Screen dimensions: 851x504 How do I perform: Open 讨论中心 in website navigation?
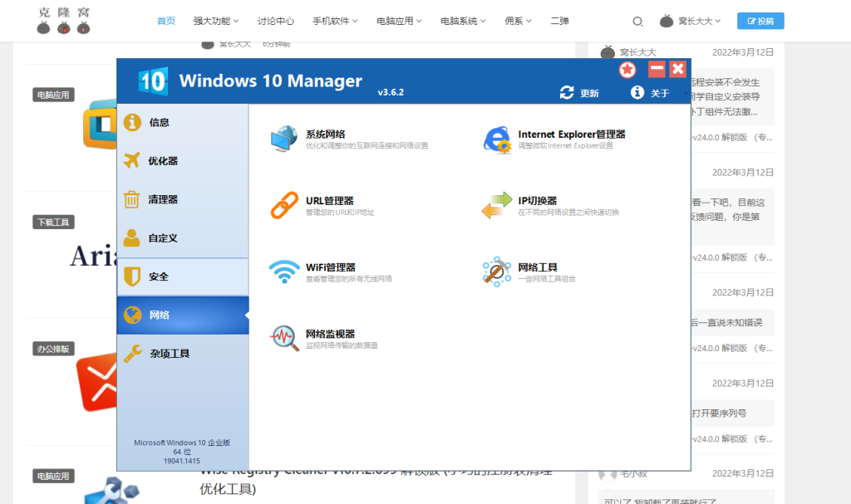[x=276, y=21]
